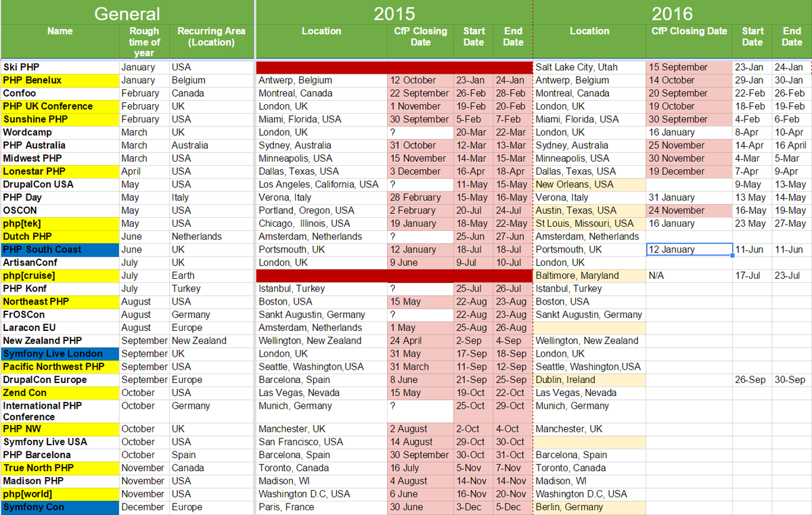Select the '26-Sep' 2016 start date cell

coord(752,380)
